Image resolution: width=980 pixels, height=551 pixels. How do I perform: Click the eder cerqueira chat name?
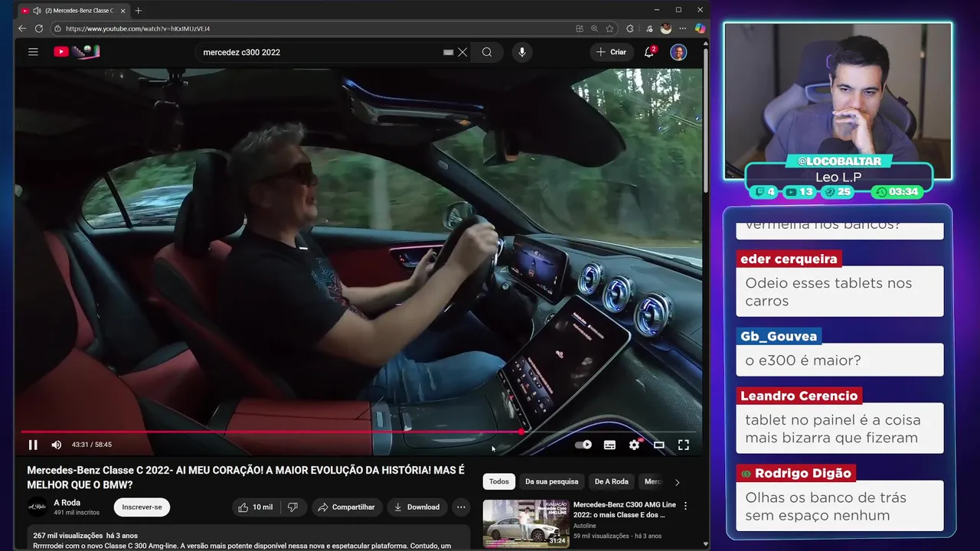(x=789, y=259)
